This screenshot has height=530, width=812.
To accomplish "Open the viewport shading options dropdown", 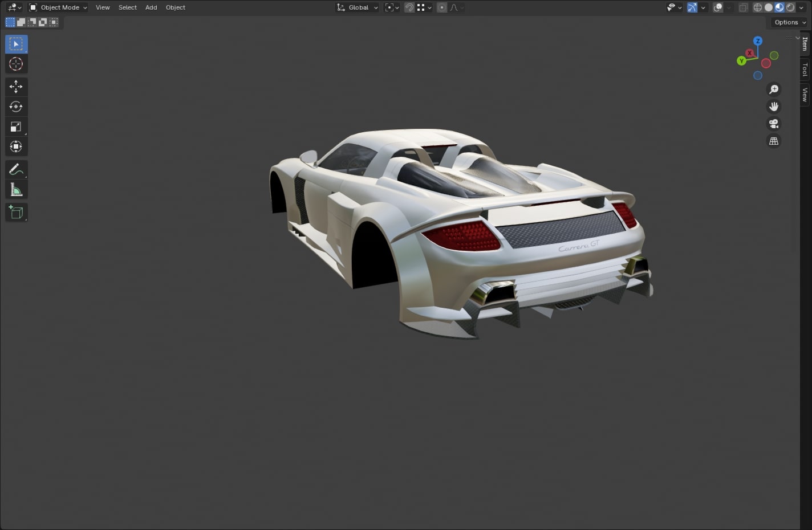I will pos(801,7).
